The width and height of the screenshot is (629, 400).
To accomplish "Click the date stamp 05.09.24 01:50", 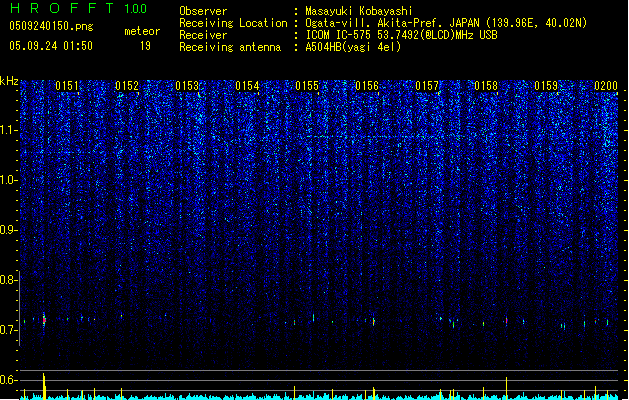I will tap(51, 46).
